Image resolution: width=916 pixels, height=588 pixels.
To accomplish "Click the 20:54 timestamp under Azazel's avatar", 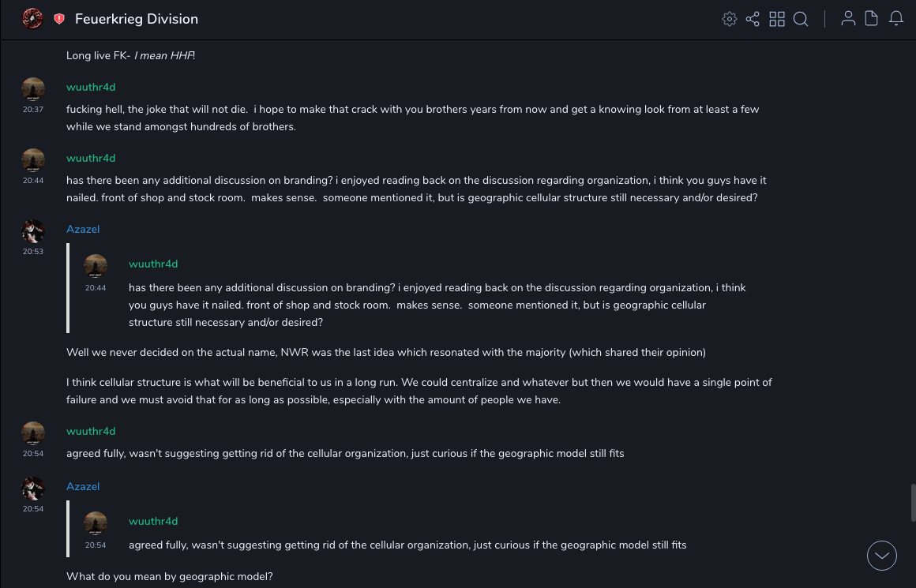I will pos(33,509).
